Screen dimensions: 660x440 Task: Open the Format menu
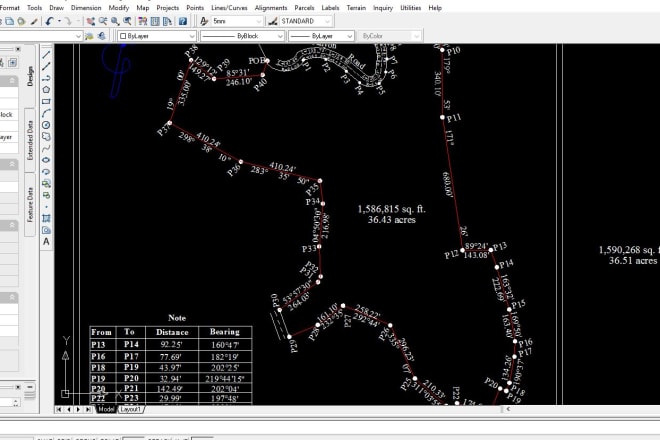[x=10, y=8]
